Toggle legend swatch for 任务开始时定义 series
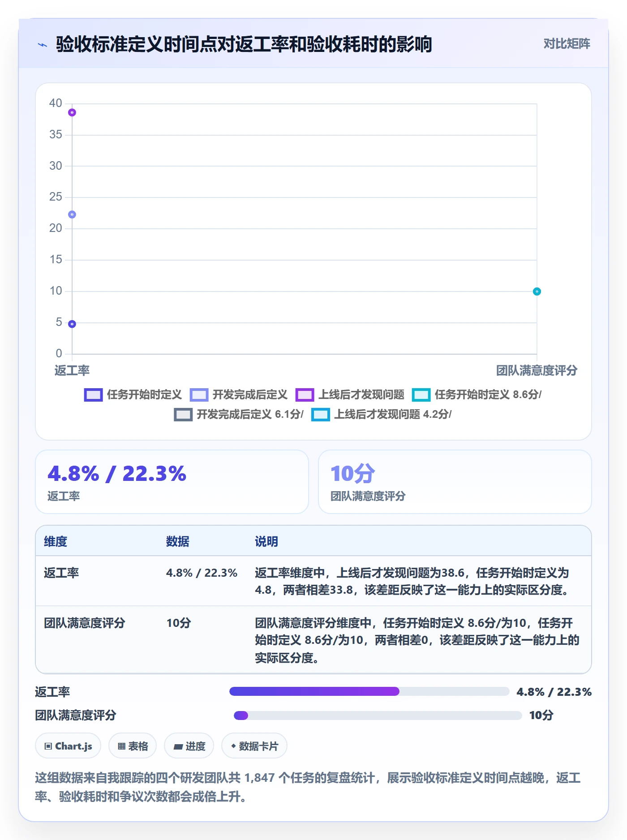 click(93, 395)
